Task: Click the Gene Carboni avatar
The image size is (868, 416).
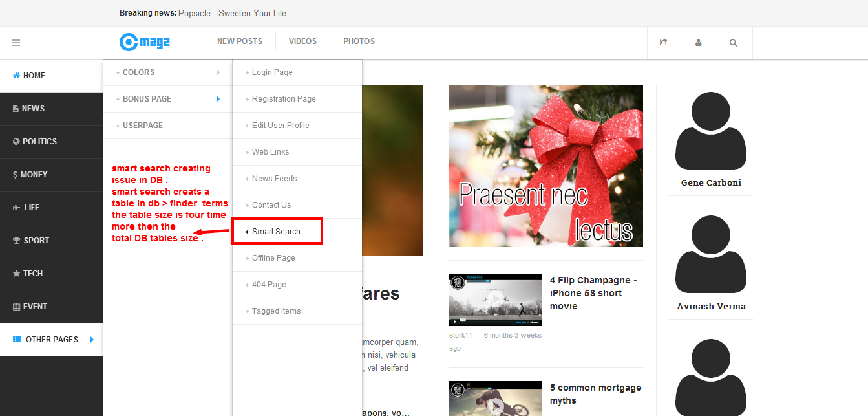Action: [x=711, y=129]
